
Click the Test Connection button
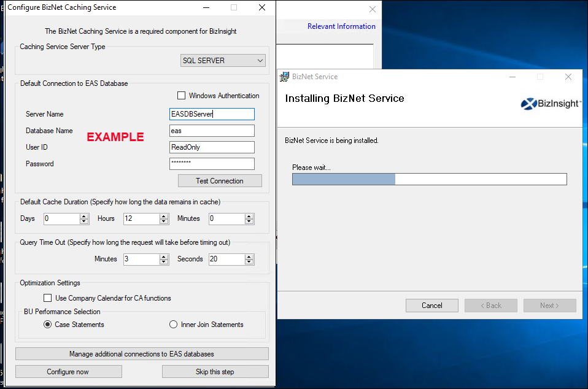(220, 180)
